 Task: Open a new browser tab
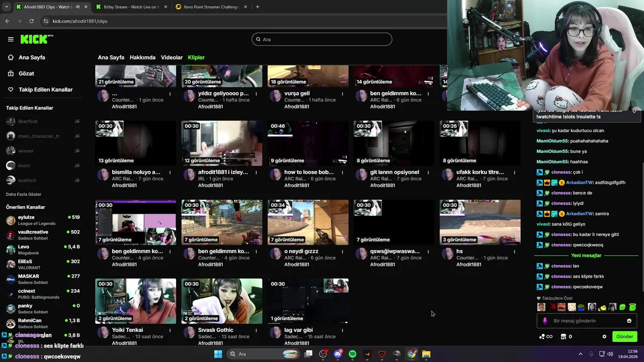[257, 7]
